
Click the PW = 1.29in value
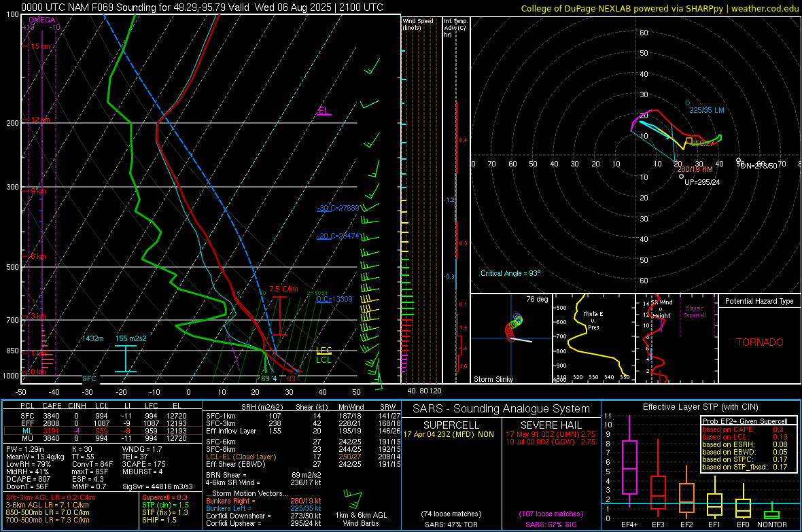[x=25, y=449]
